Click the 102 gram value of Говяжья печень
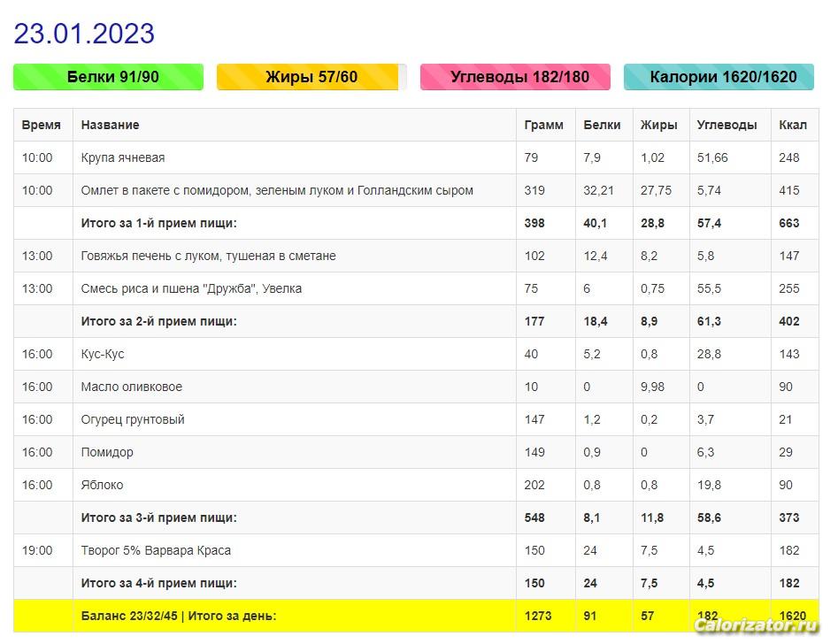Screen dimensions: 838x644 [x=534, y=256]
